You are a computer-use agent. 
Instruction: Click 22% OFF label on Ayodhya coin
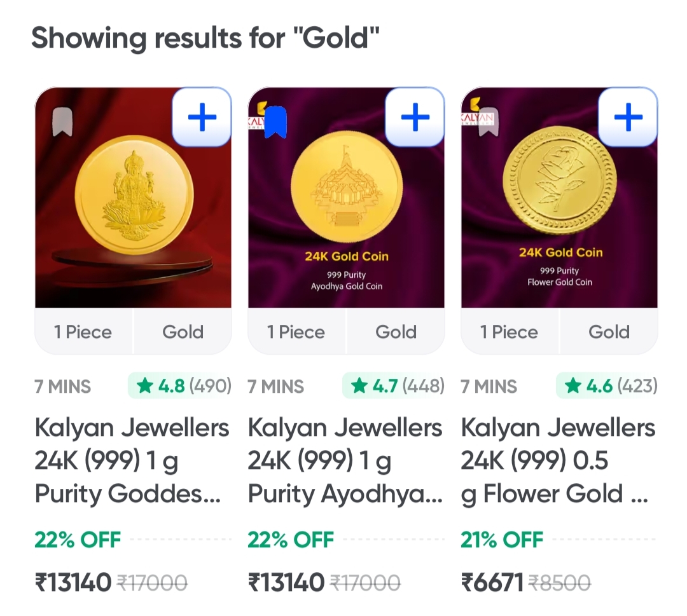[x=291, y=540]
